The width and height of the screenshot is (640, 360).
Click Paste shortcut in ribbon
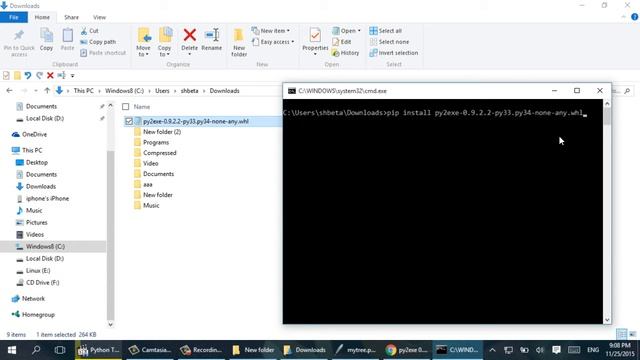click(103, 53)
